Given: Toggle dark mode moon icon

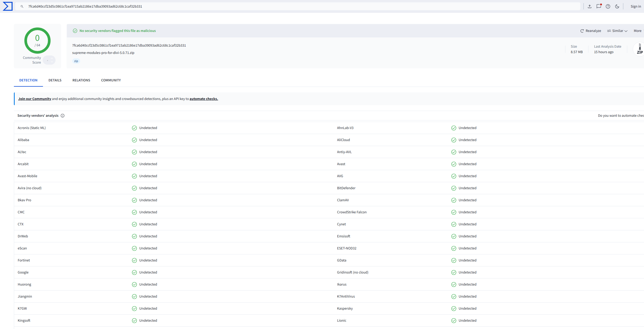Looking at the screenshot, I should pyautogui.click(x=617, y=7).
